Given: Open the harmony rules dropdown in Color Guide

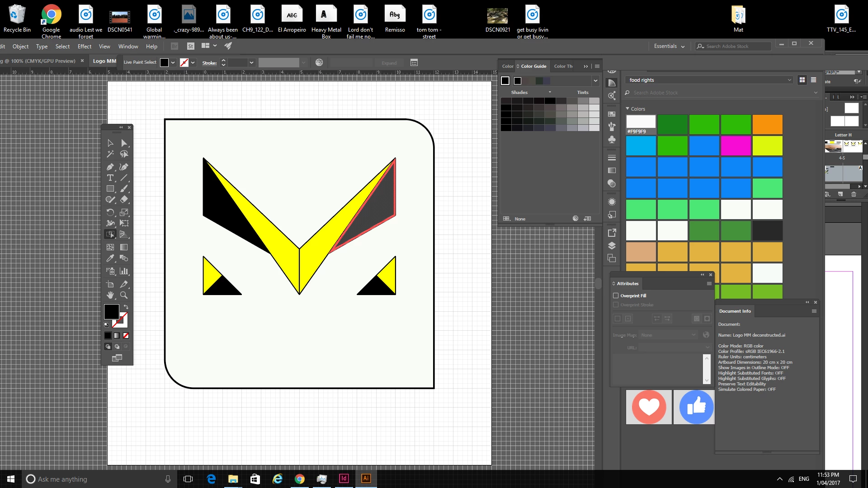Looking at the screenshot, I should click(x=595, y=81).
